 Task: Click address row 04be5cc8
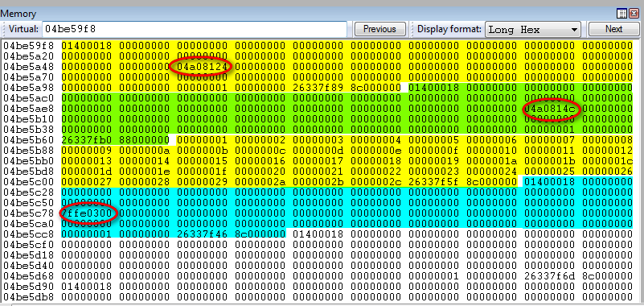(x=29, y=234)
